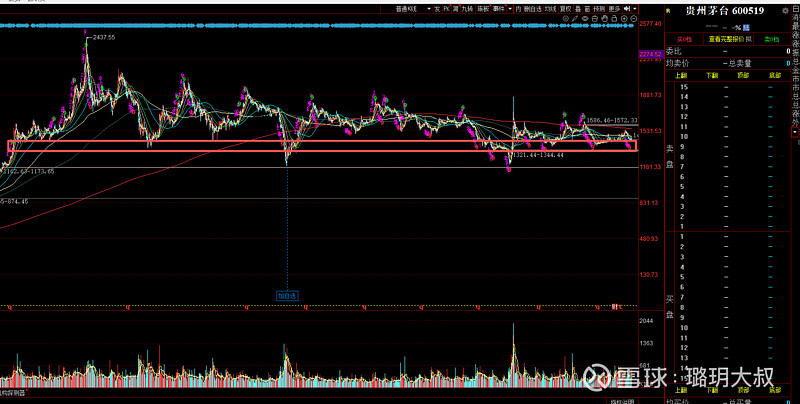The height and width of the screenshot is (404, 800).
Task: Select the pen drawing tool icon
Action: point(574,19)
